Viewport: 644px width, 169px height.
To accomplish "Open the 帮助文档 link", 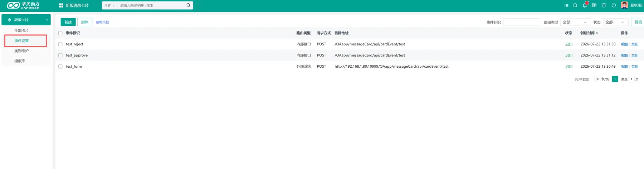I will 103,22.
